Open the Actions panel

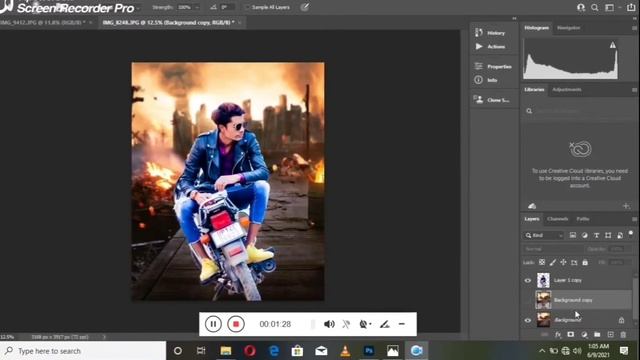490,47
